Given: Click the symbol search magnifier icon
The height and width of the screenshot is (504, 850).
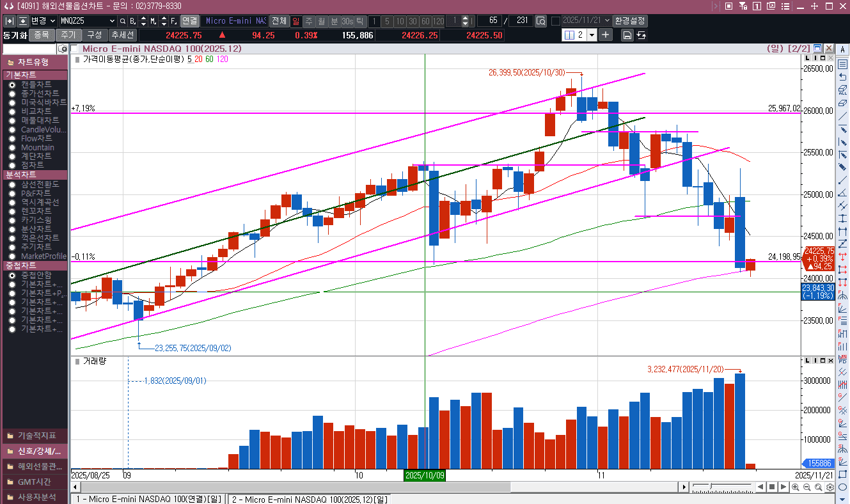Looking at the screenshot, I should click(122, 21).
